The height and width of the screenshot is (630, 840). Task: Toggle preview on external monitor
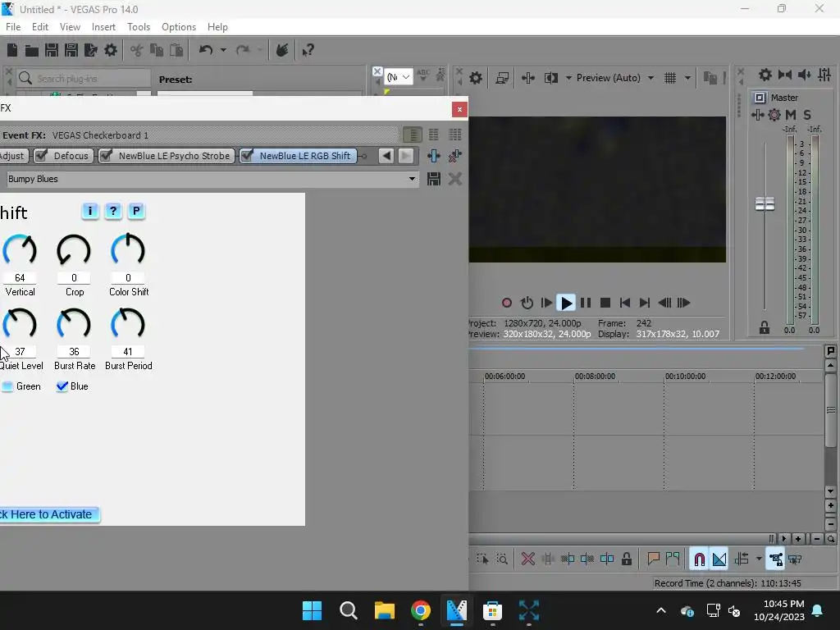click(502, 78)
